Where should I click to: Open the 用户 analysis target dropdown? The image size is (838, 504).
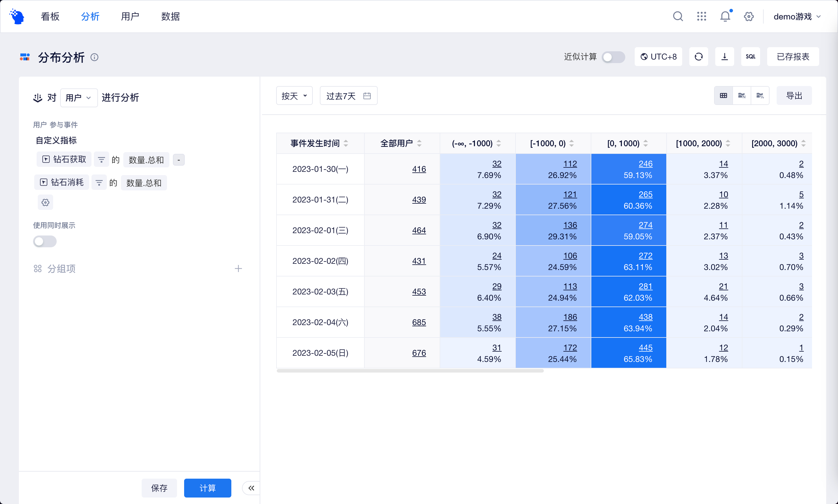(78, 98)
